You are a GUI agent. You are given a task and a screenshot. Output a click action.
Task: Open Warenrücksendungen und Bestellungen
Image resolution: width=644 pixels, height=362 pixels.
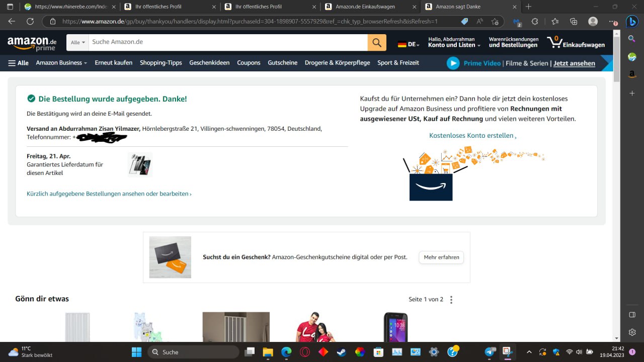(513, 42)
